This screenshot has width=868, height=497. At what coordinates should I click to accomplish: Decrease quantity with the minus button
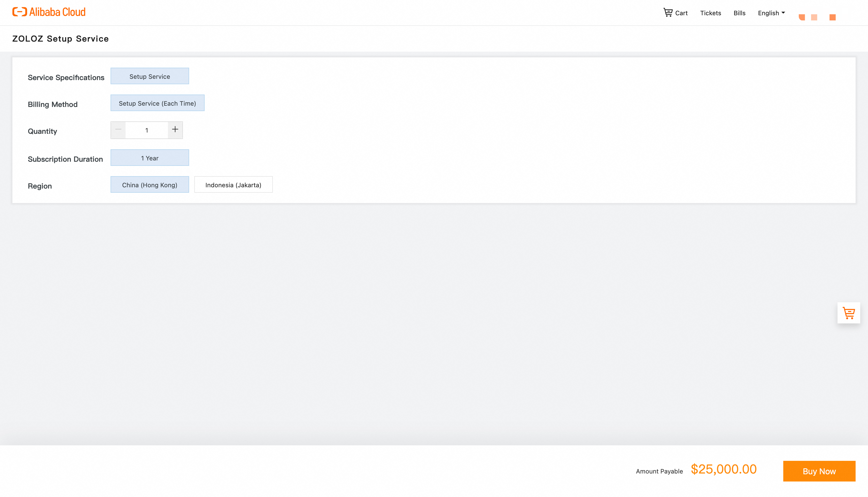118,130
